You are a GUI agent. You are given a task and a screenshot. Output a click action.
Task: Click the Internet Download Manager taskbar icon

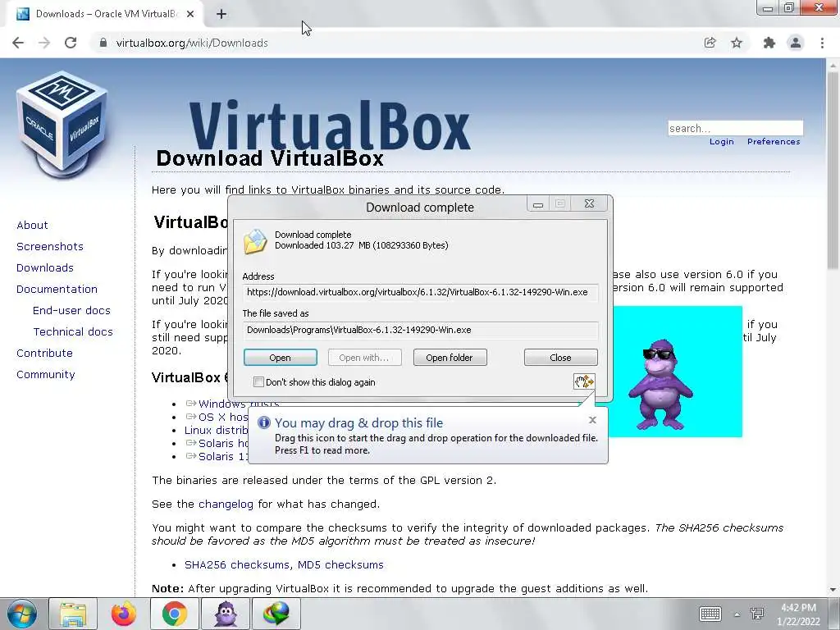(x=276, y=614)
